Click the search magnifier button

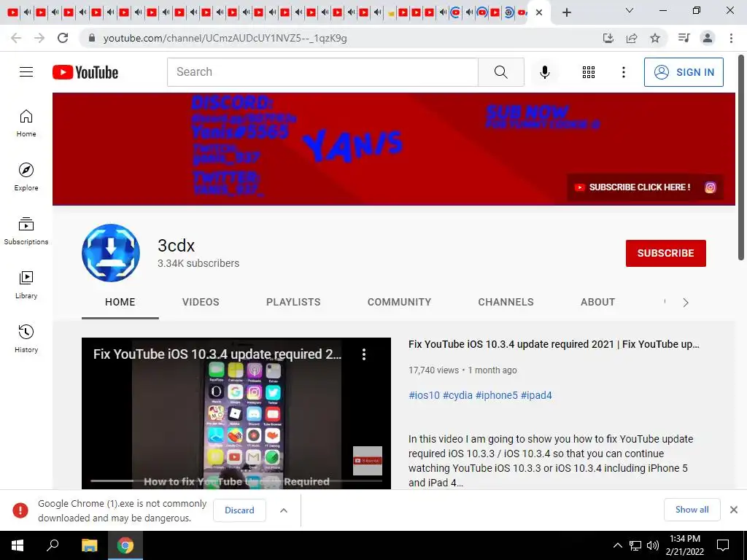500,72
